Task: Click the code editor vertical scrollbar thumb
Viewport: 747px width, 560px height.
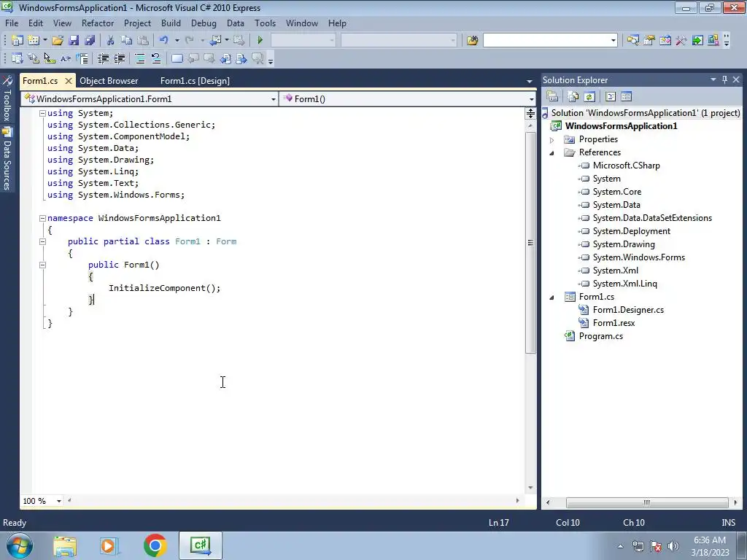Action: (530, 243)
